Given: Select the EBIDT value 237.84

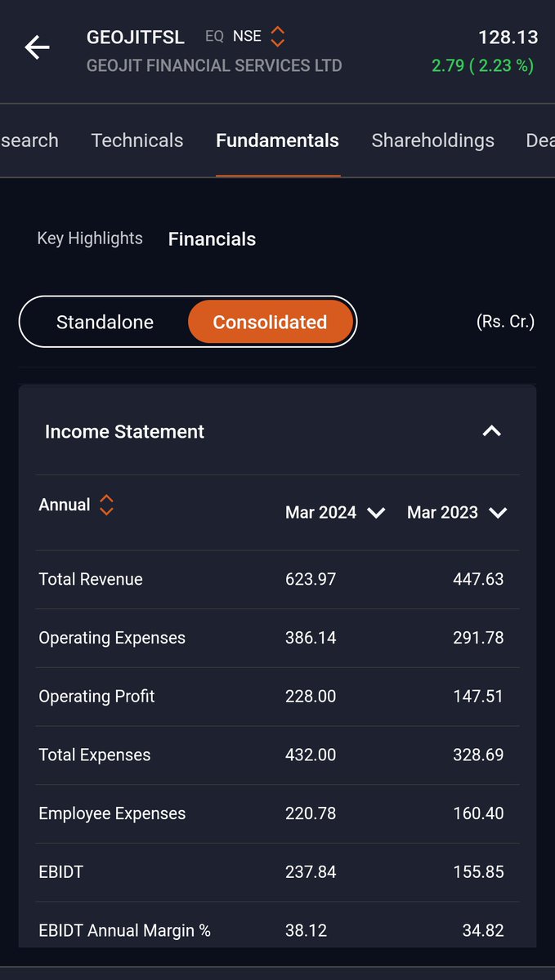Looking at the screenshot, I should 311,872.
